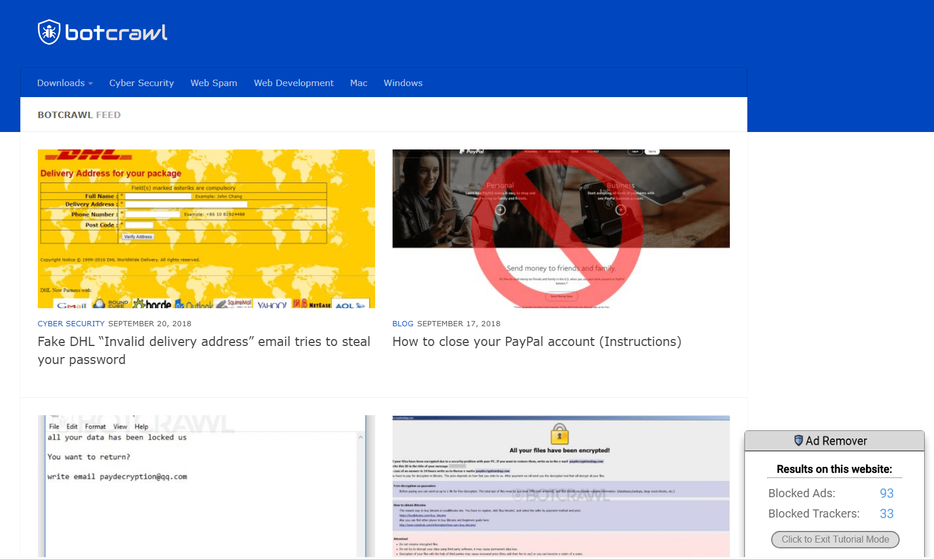Click to Exit Tutorial Mode
The width and height of the screenshot is (934, 560).
click(x=835, y=539)
